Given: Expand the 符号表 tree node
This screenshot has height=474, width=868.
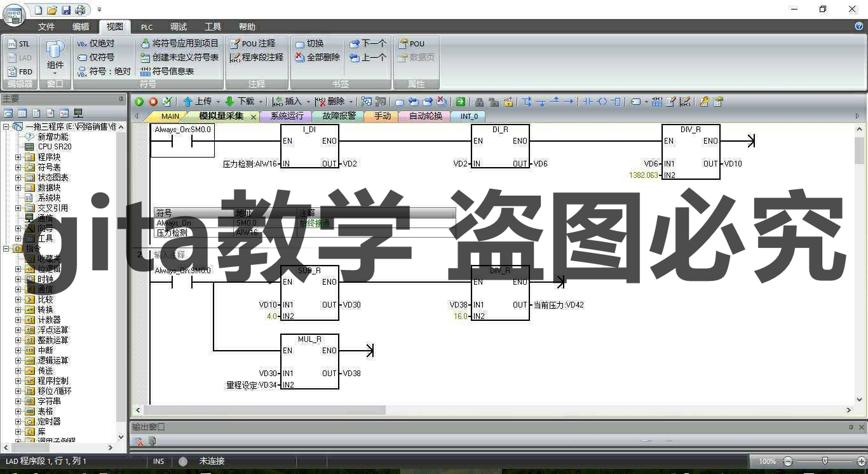Looking at the screenshot, I should pos(18,167).
